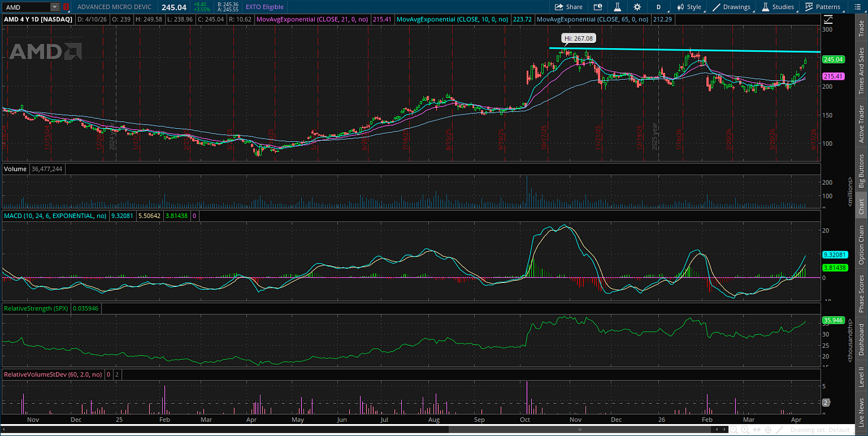The width and height of the screenshot is (868, 436).
Task: Open the Level II sidebar tab
Action: pyautogui.click(x=861, y=377)
